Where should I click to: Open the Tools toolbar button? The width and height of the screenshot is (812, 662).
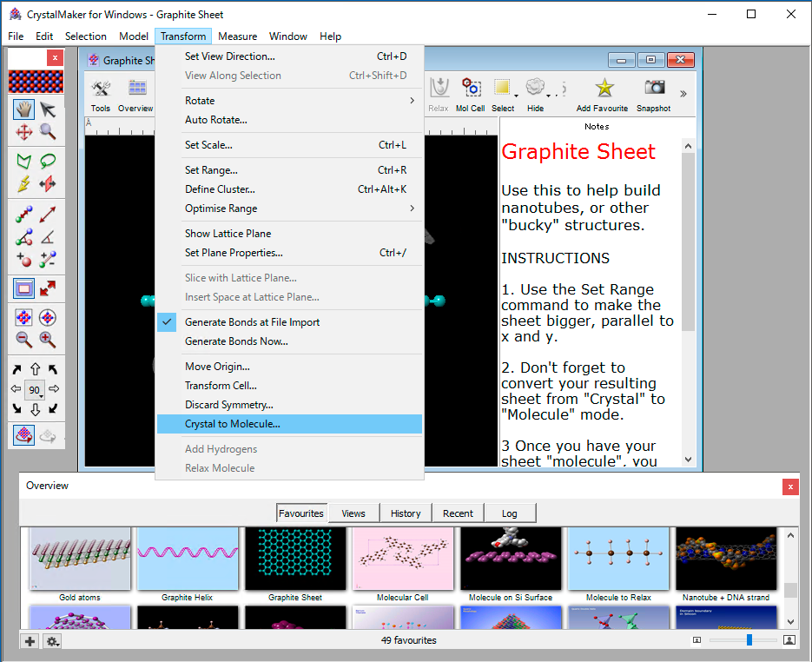[101, 96]
